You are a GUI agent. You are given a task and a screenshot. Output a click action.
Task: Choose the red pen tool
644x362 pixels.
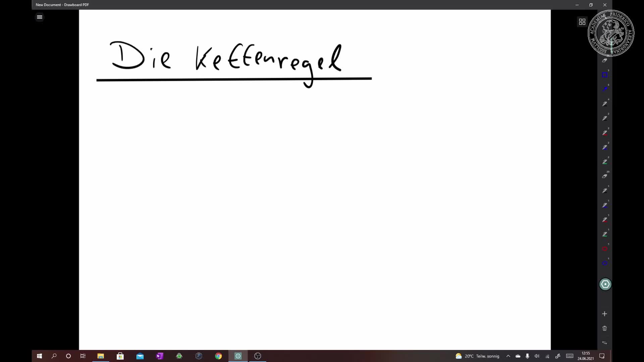click(x=605, y=132)
